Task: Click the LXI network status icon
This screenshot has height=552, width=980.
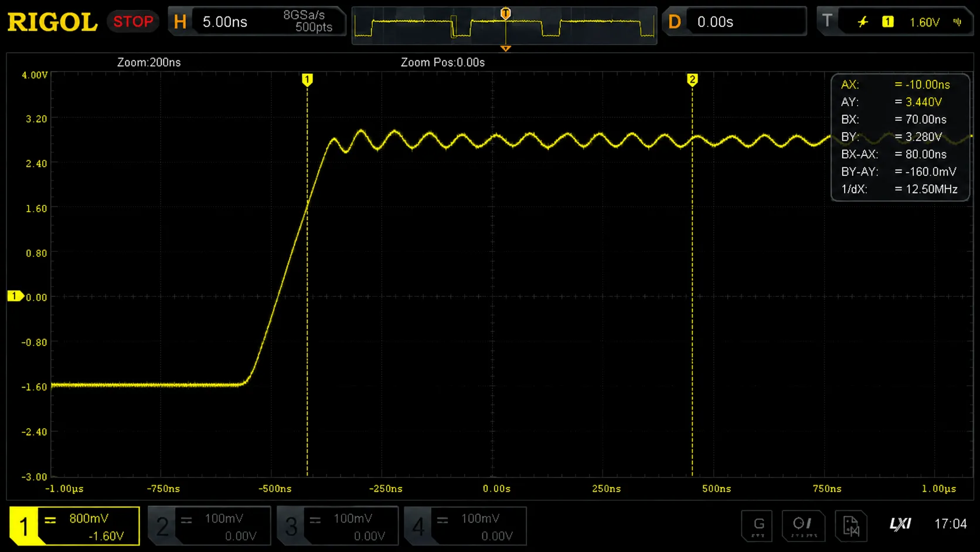Action: pyautogui.click(x=900, y=524)
